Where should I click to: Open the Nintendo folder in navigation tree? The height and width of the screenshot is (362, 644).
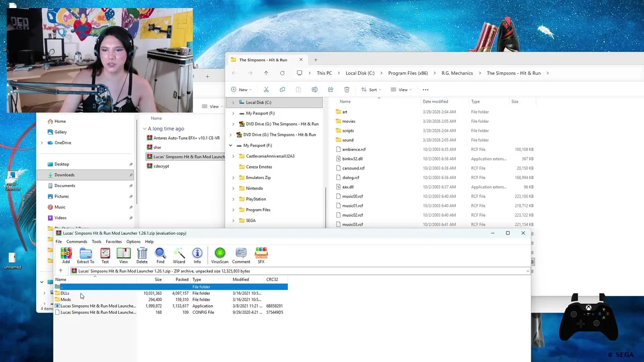254,188
